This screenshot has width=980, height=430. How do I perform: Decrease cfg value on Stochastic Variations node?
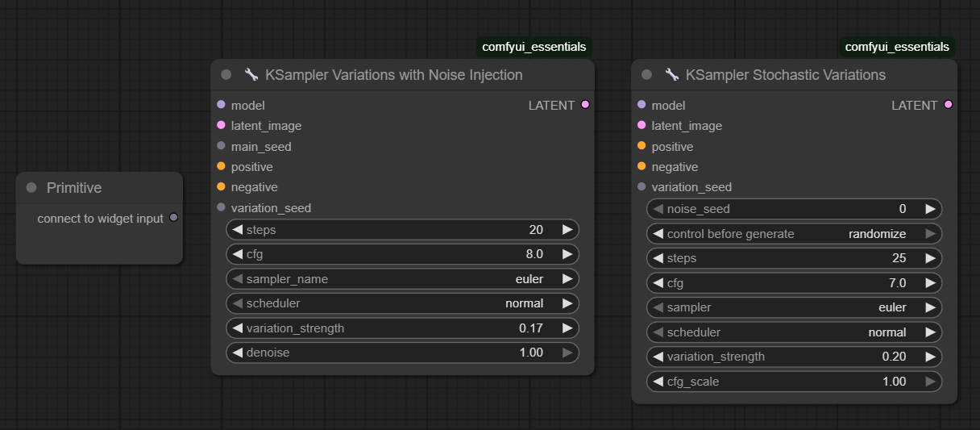click(x=658, y=283)
